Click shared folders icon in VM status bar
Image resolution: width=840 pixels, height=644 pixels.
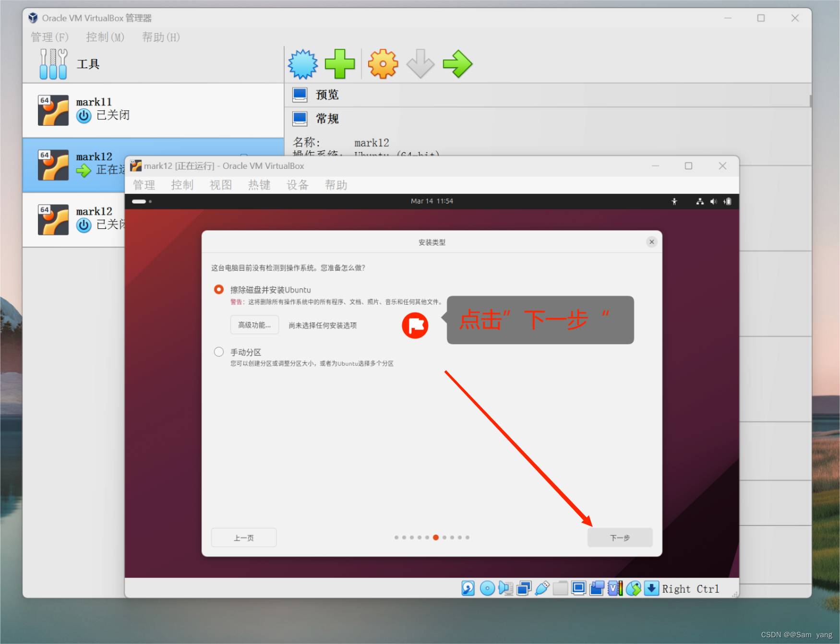(x=560, y=588)
